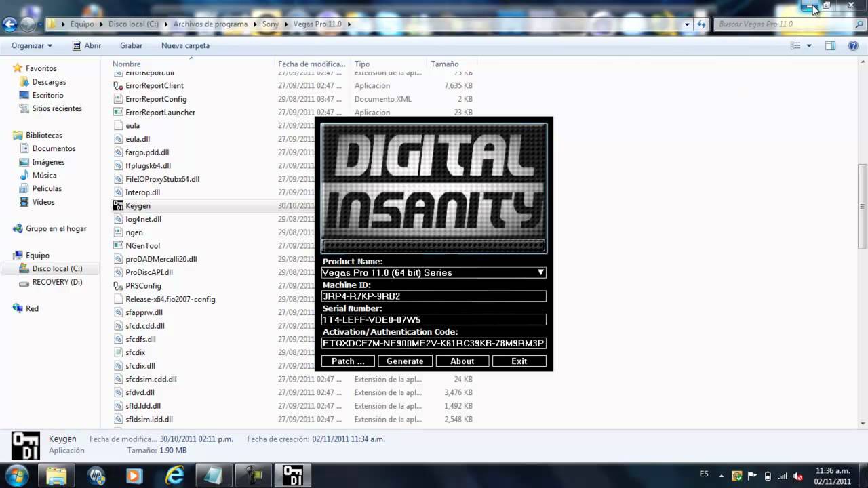This screenshot has width=868, height=488.
Task: Select the file named sfdvd.dll
Action: coord(140,392)
